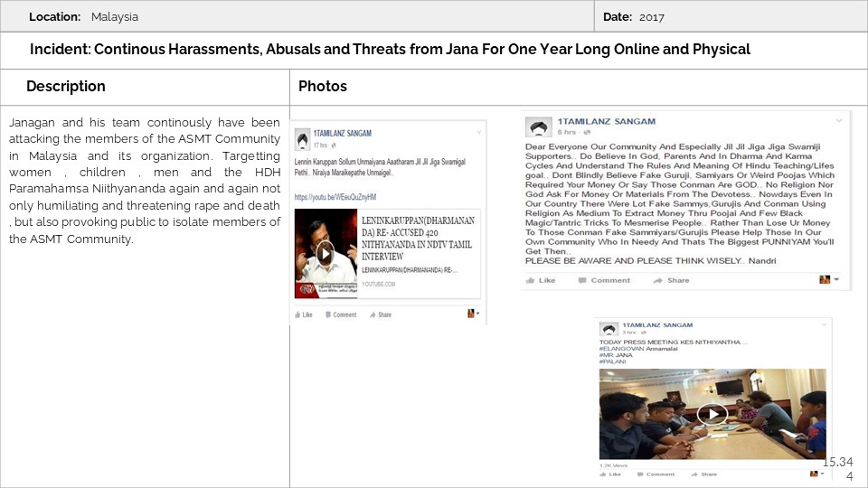The height and width of the screenshot is (488, 868).
Task: Share the press meeting video post
Action: [703, 474]
